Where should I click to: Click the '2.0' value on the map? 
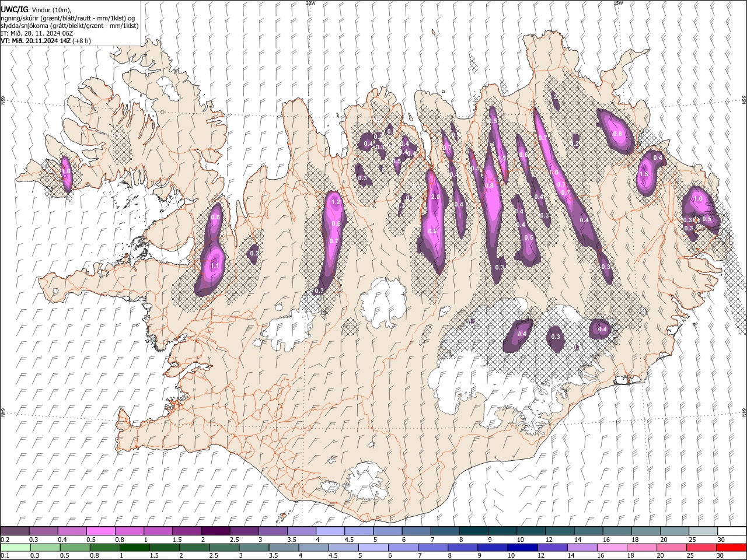pyautogui.click(x=435, y=197)
